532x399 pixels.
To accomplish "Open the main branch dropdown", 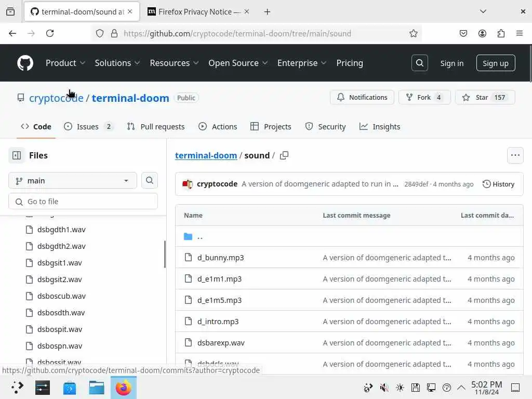I will [x=73, y=180].
